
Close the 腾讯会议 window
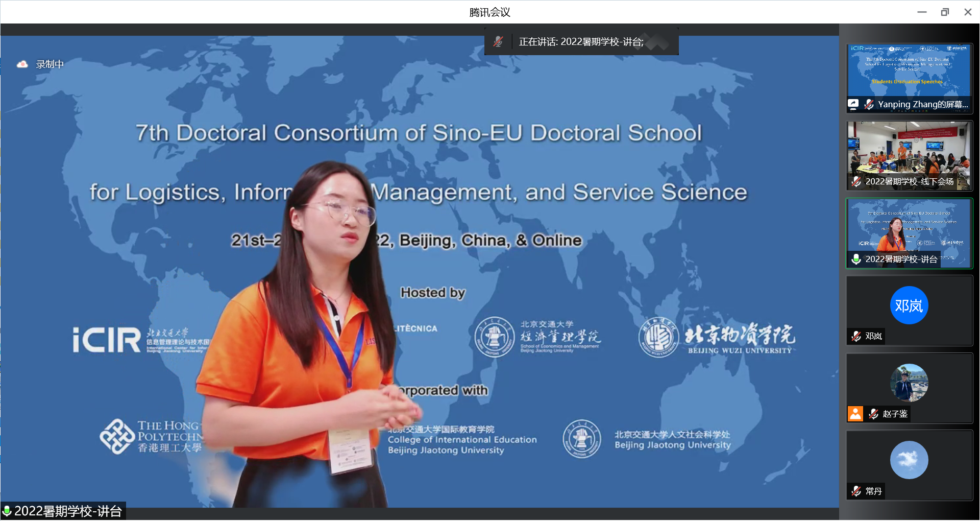tap(968, 12)
